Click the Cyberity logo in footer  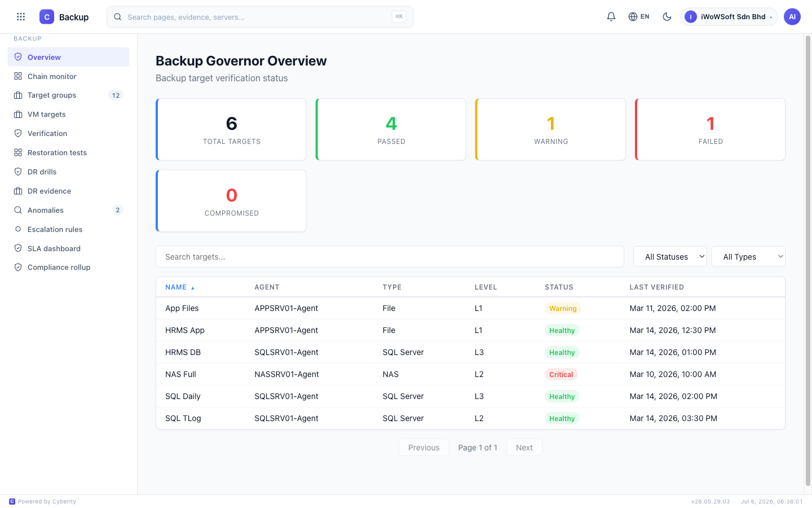pos(12,501)
